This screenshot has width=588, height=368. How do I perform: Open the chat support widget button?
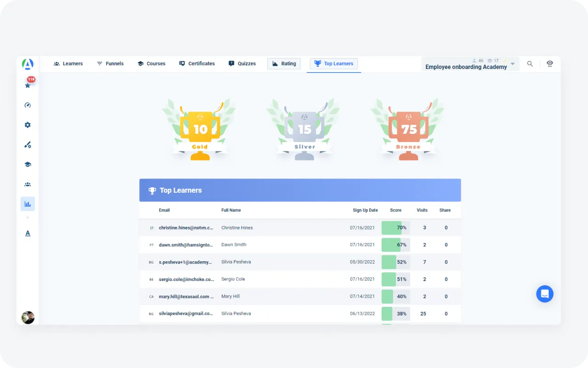(x=544, y=293)
